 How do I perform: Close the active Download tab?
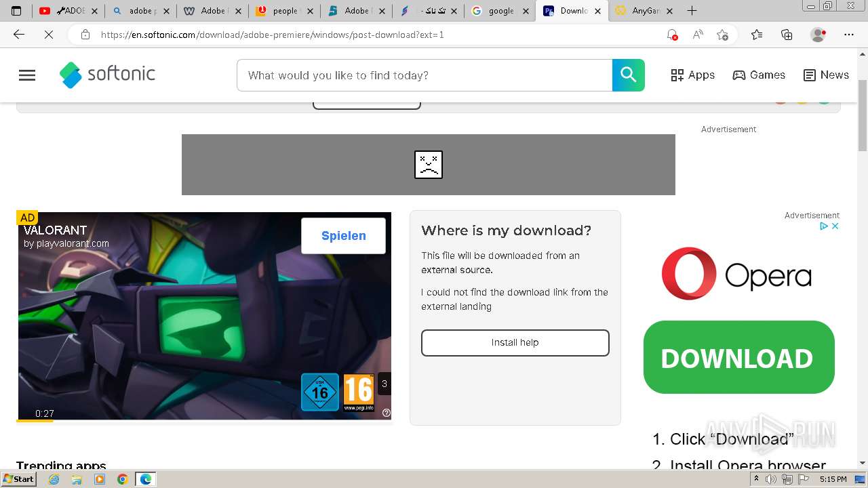tap(598, 11)
